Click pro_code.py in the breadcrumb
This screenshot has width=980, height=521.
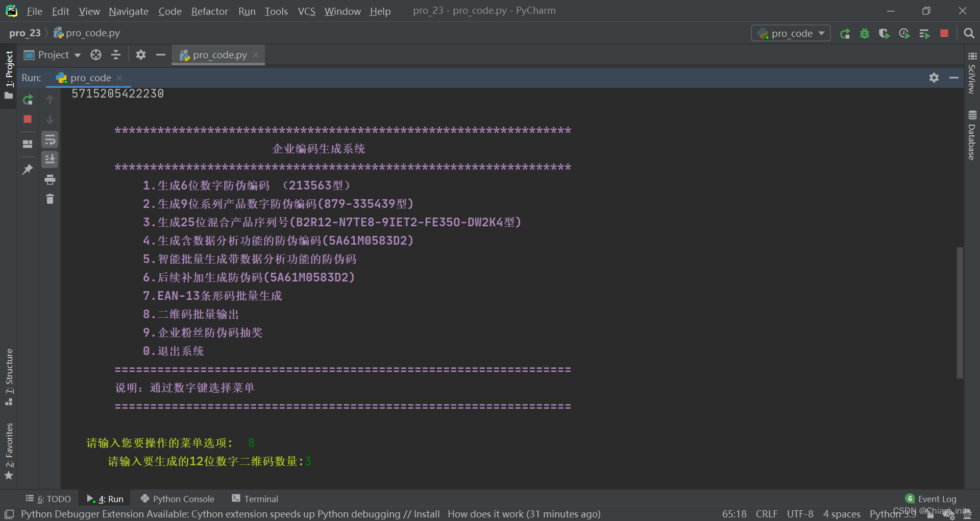[87, 33]
